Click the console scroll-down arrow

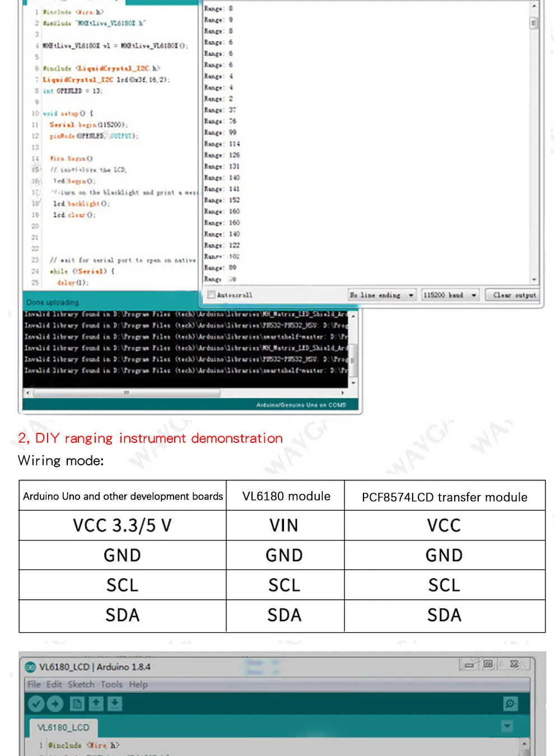point(353,383)
